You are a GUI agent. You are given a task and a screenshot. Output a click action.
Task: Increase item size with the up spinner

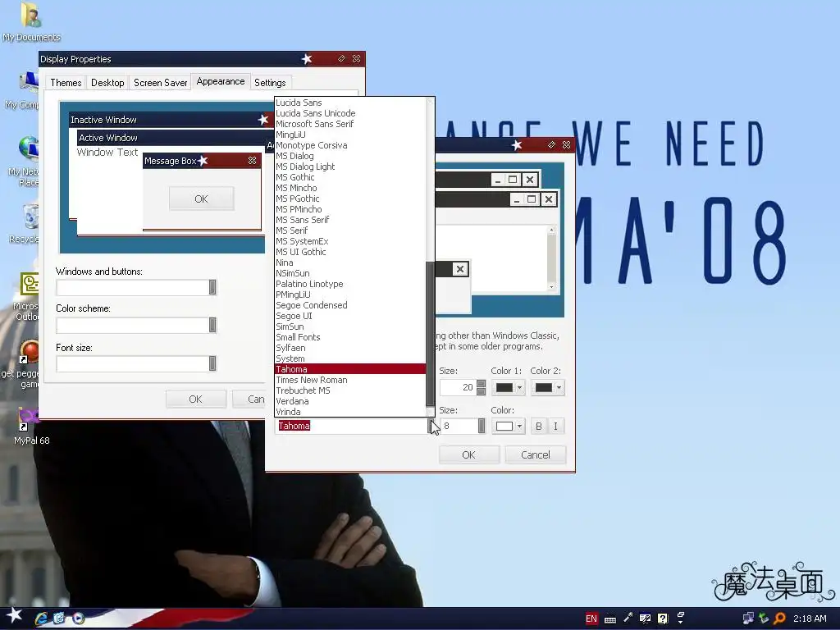[x=481, y=384]
